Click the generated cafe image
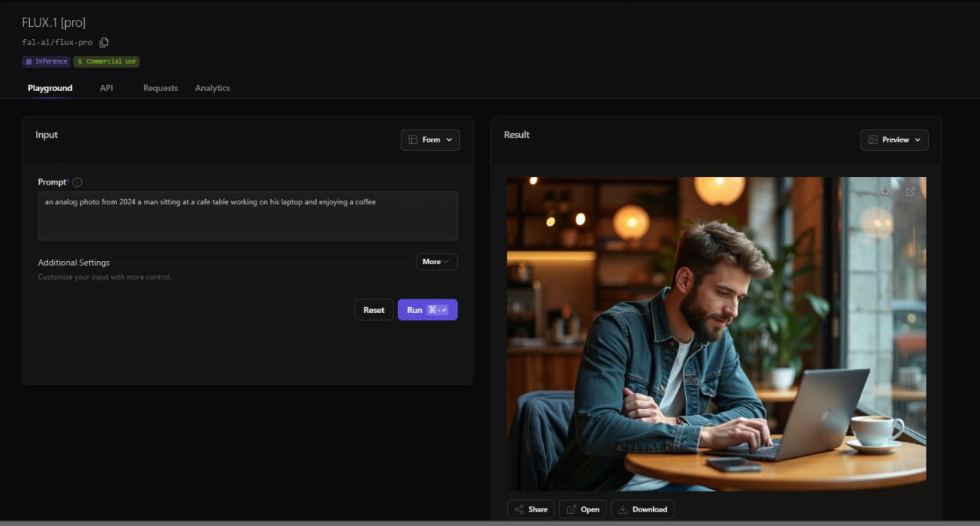This screenshot has width=980, height=526. [716, 334]
